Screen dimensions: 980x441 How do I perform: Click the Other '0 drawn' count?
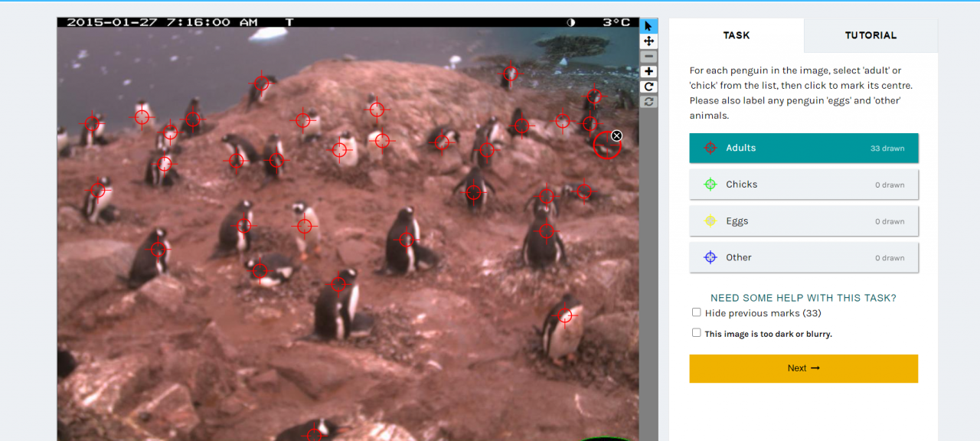[x=890, y=258]
